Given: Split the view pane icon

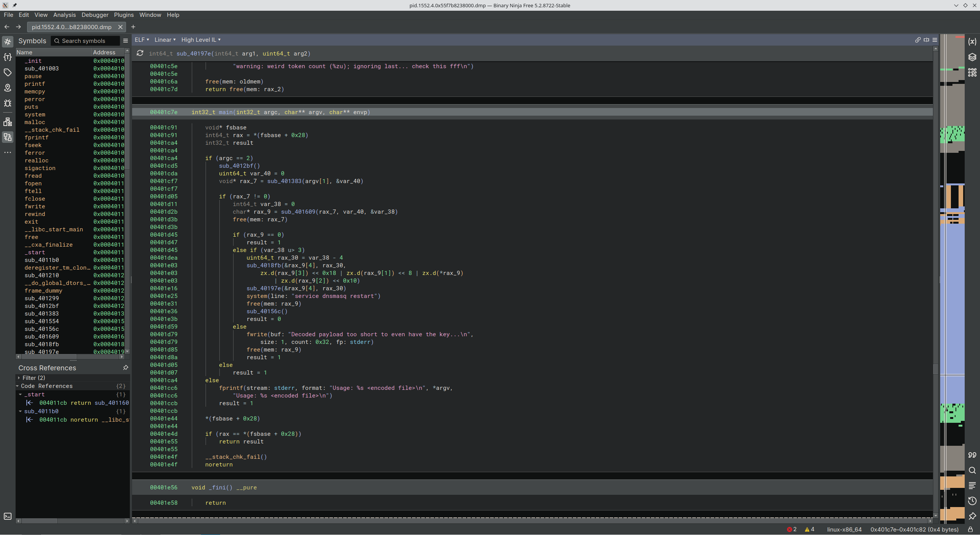Looking at the screenshot, I should (x=926, y=40).
